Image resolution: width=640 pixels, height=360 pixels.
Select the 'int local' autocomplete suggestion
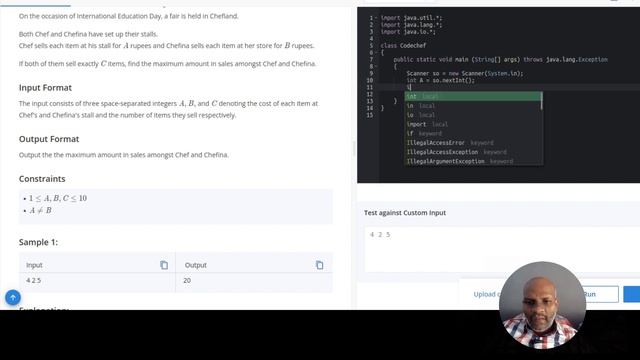pyautogui.click(x=473, y=96)
